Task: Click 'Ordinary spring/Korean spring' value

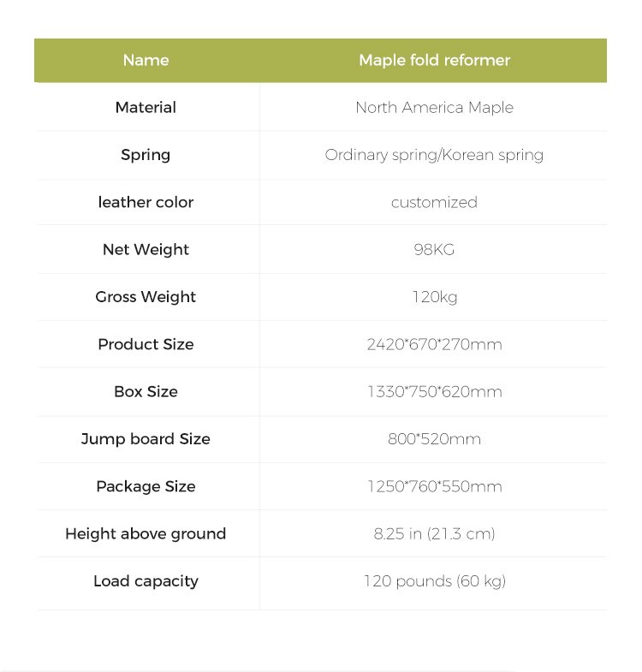Action: tap(434, 155)
